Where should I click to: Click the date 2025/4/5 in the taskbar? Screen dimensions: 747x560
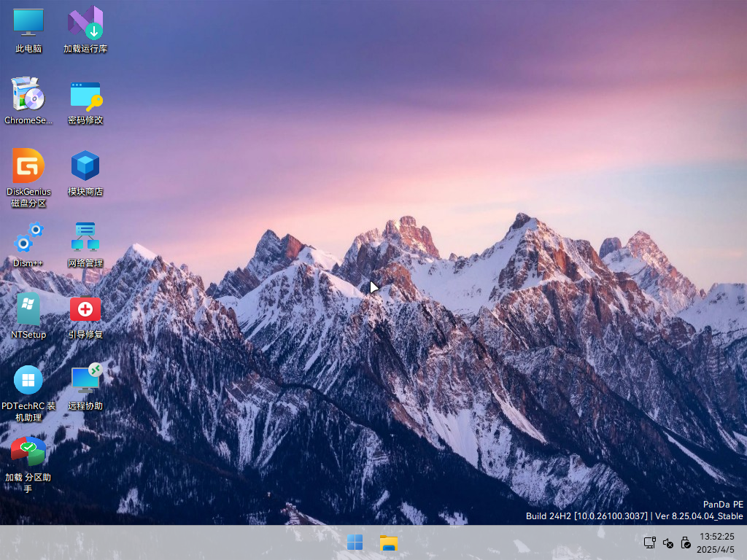pos(716,549)
